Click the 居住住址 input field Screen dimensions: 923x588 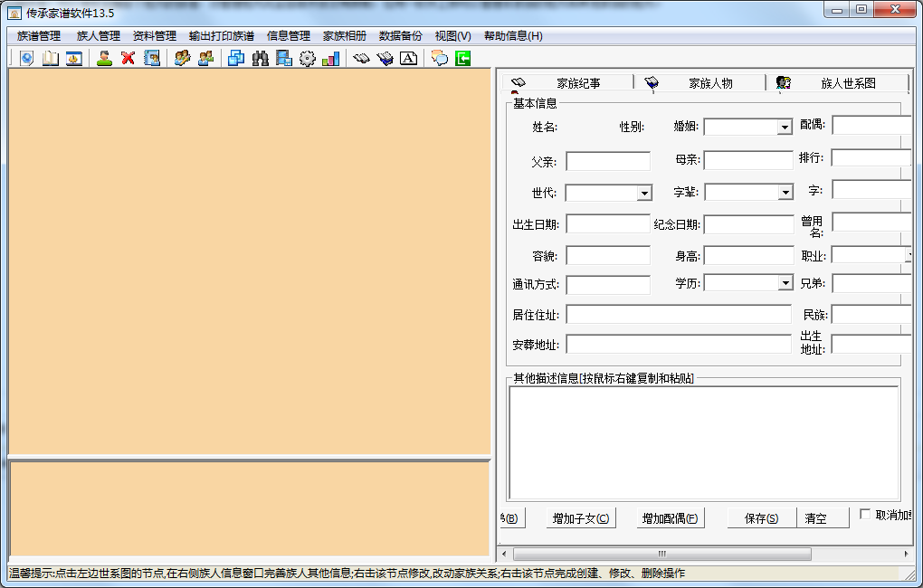(x=678, y=315)
